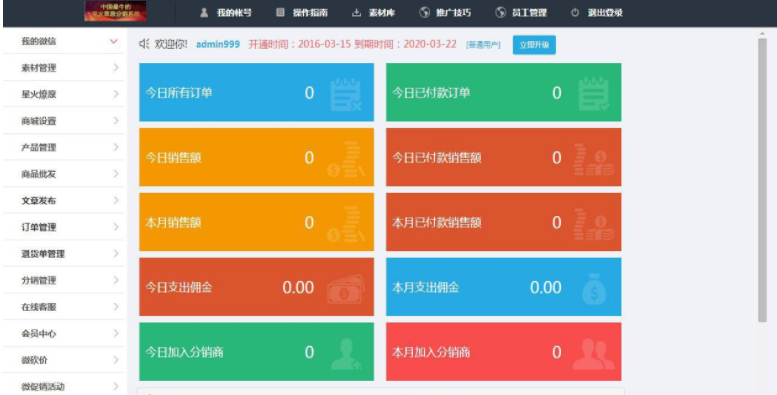This screenshot has width=777, height=395.
Task: Click the document icon beside 操作指南
Action: 280,12
